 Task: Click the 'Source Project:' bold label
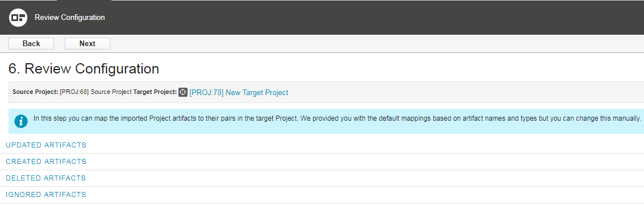tap(35, 92)
